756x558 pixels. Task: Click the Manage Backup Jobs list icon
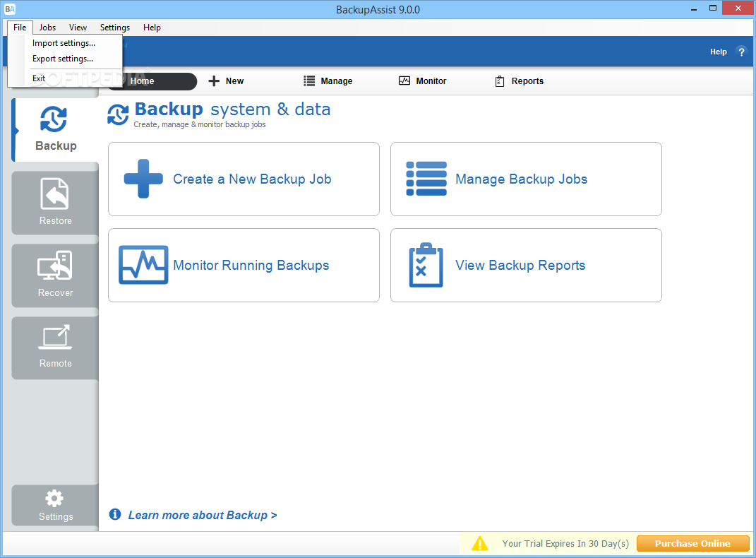[426, 179]
